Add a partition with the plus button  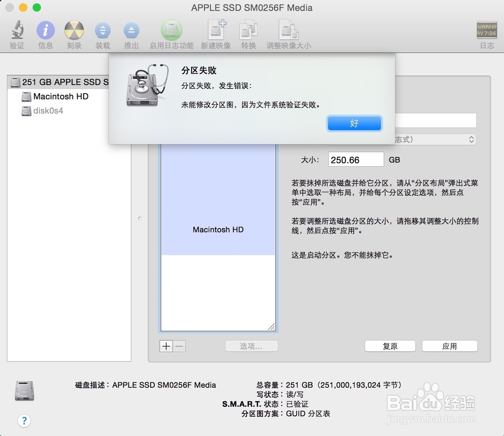(166, 346)
